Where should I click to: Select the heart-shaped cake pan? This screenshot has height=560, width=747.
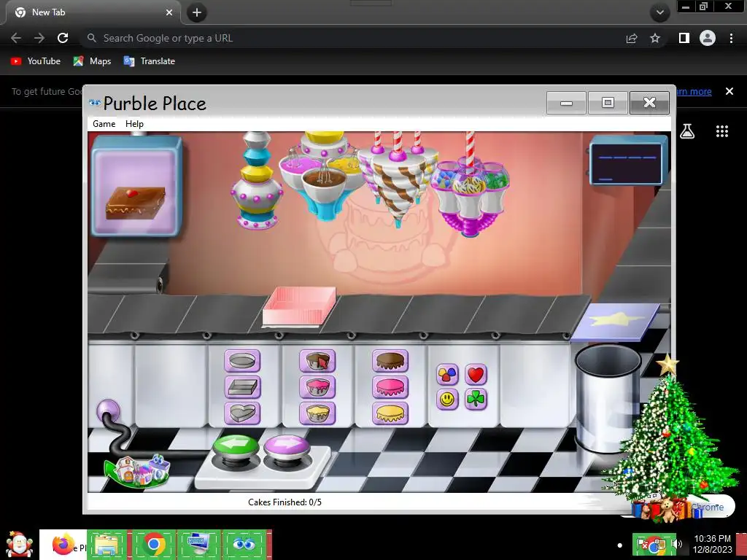(242, 413)
